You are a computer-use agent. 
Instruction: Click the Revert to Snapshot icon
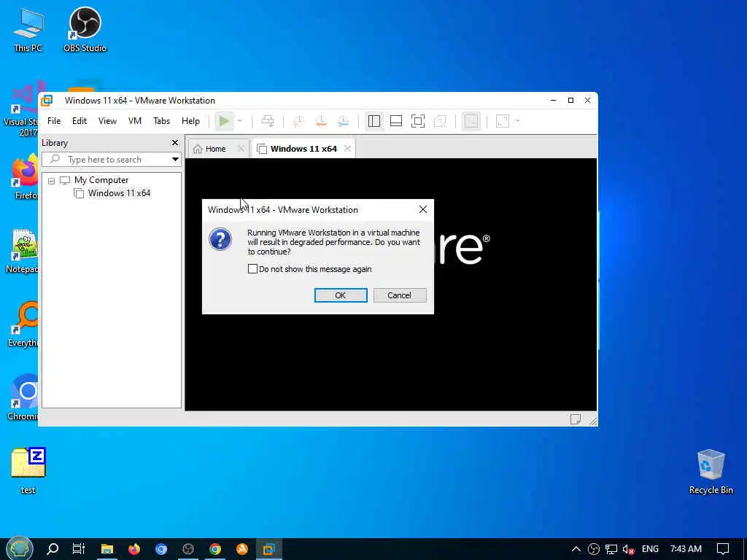(x=321, y=121)
